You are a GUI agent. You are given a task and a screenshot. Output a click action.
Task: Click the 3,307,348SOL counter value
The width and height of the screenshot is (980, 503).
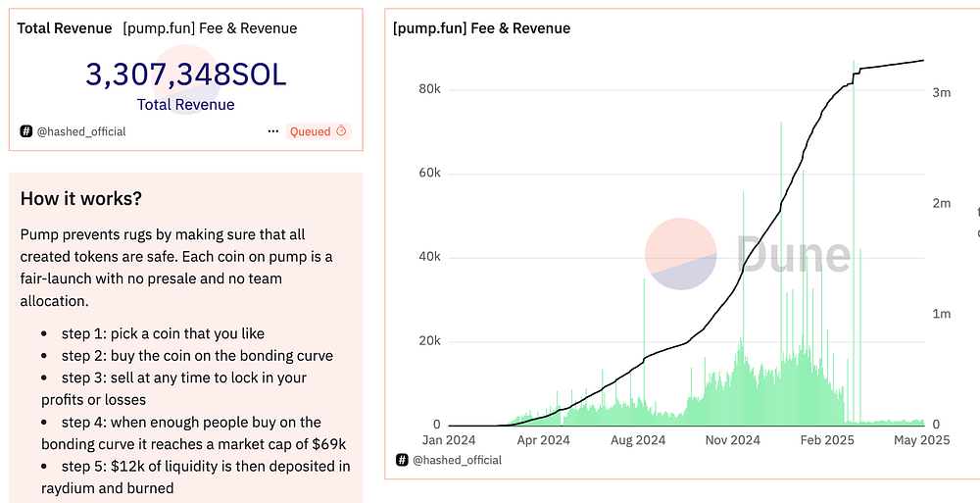click(x=186, y=75)
